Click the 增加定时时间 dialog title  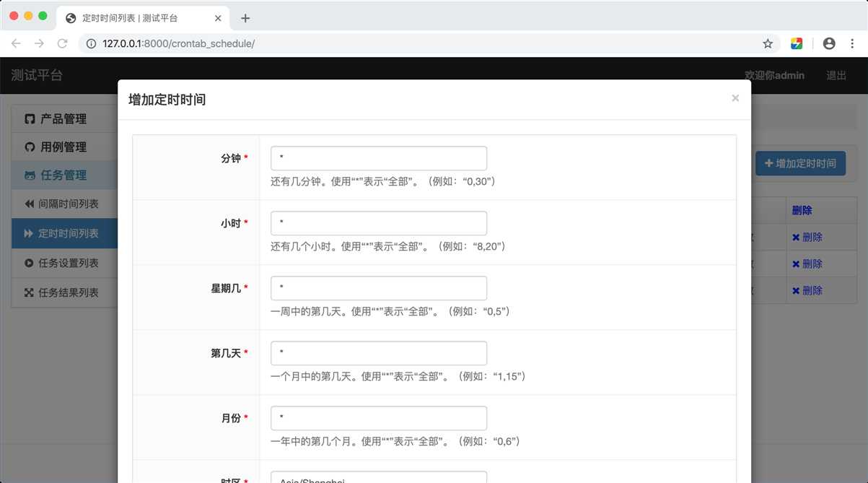click(x=167, y=100)
